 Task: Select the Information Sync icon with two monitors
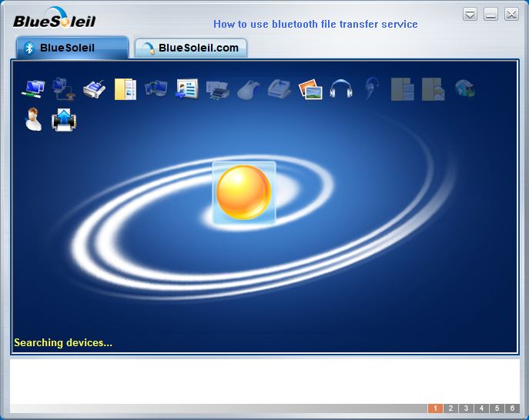pyautogui.click(x=156, y=89)
